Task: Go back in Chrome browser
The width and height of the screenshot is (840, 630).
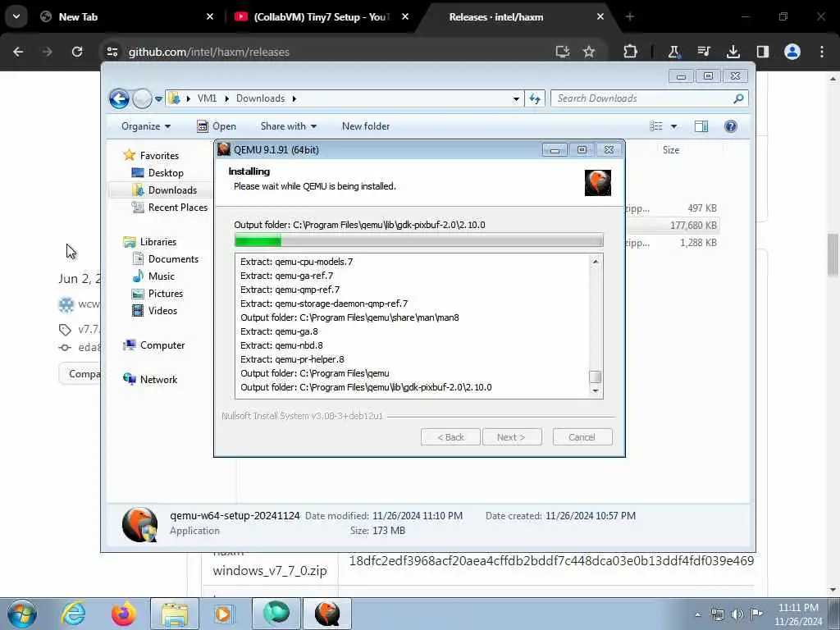Action: coord(18,52)
